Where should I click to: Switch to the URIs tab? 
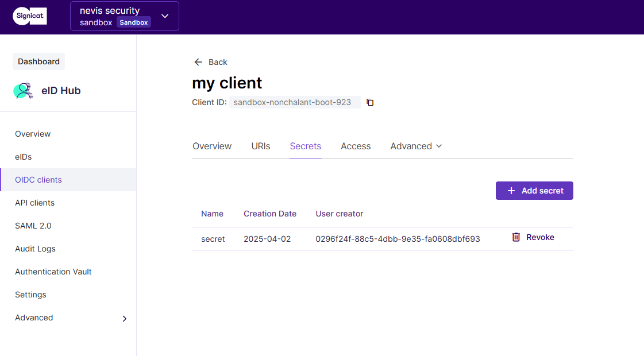tap(260, 146)
